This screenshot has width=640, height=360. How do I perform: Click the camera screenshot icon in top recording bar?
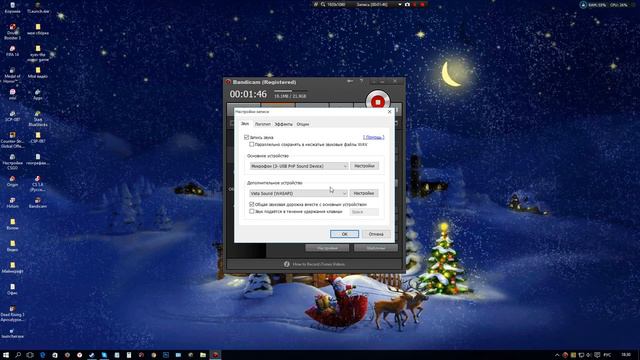click(x=407, y=4)
